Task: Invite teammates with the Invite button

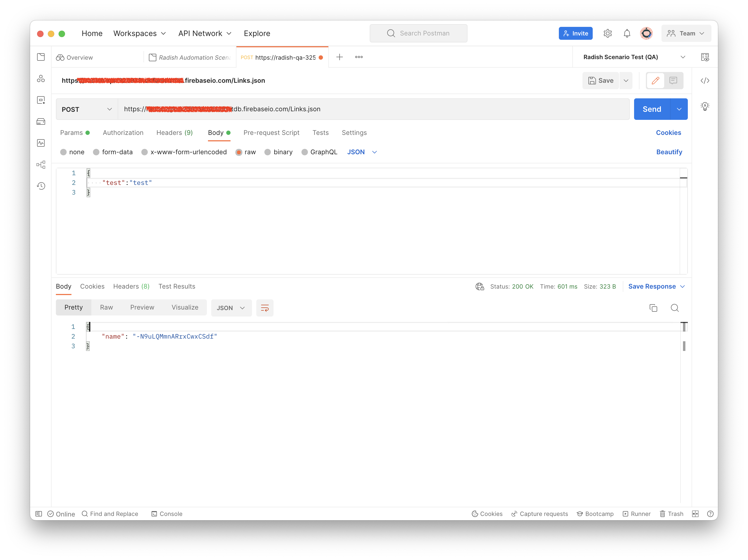Action: tap(576, 33)
